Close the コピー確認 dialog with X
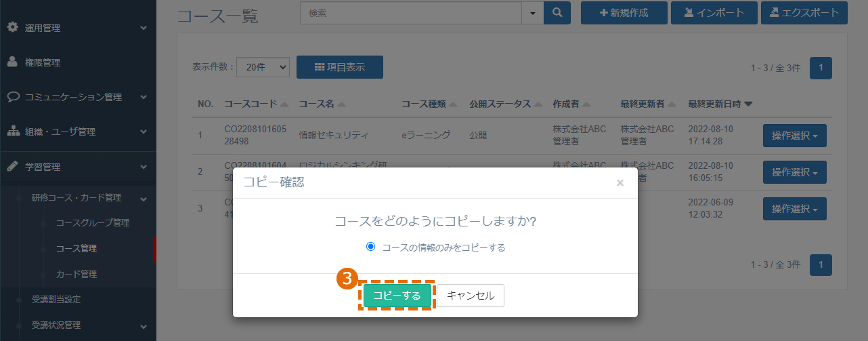The height and width of the screenshot is (341, 868). click(620, 182)
